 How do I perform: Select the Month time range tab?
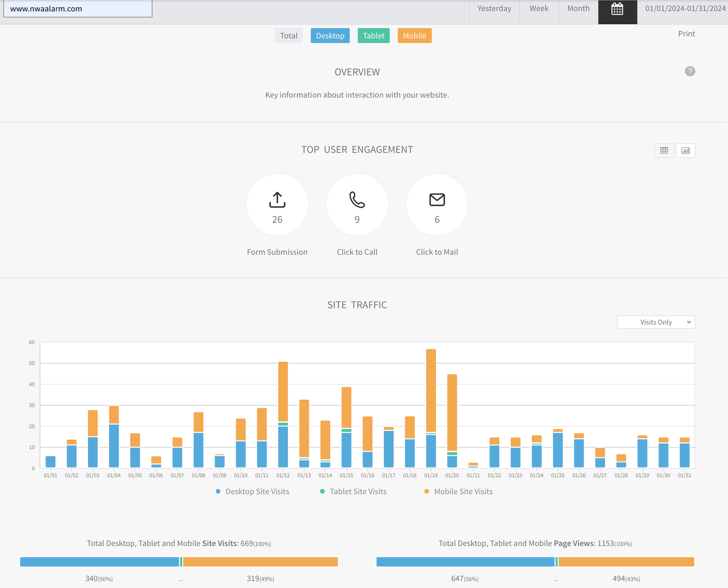pos(578,9)
